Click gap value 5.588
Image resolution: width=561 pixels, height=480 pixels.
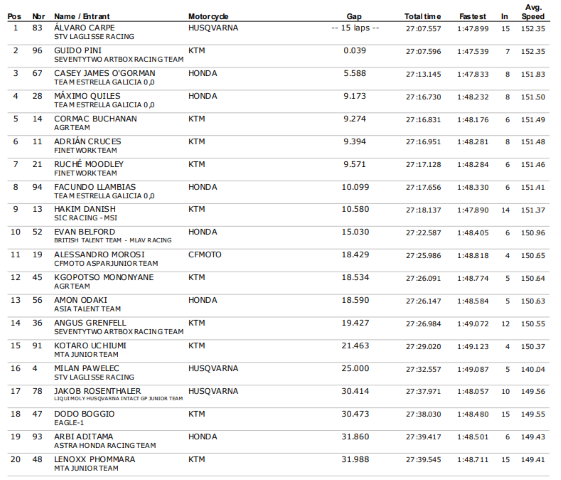point(355,73)
